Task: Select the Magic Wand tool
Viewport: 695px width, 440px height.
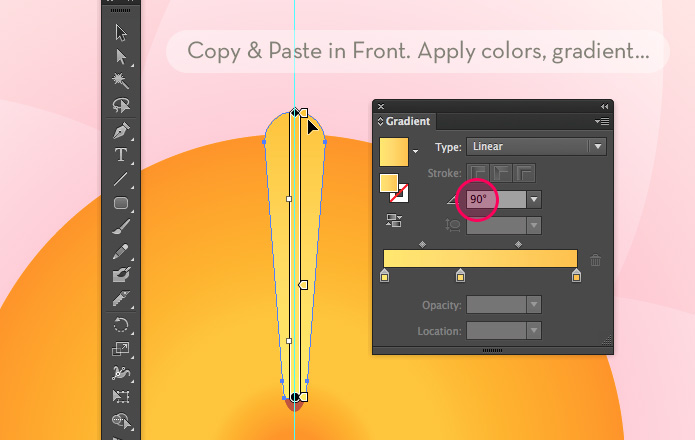Action: (x=121, y=81)
